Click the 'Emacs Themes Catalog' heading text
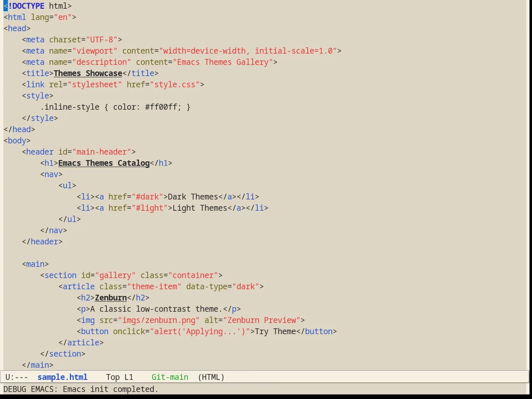Viewport: 532px width, 399px height. [104, 163]
